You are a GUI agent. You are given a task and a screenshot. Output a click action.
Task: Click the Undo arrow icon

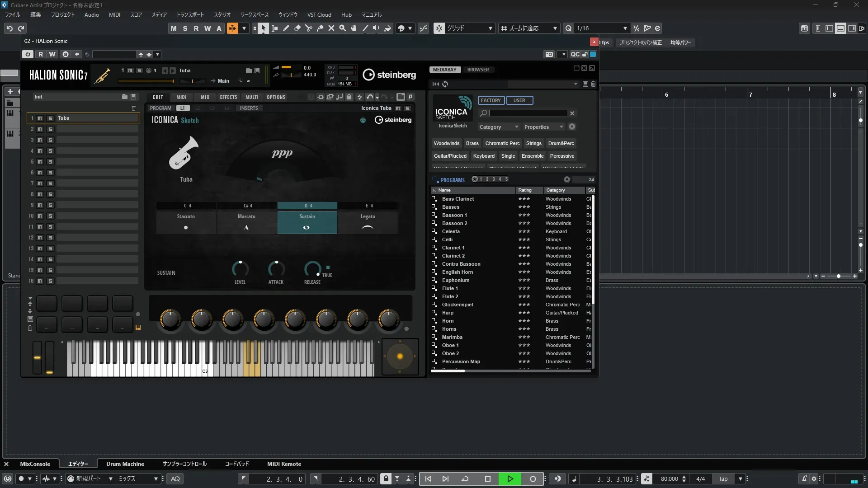coord(9,28)
